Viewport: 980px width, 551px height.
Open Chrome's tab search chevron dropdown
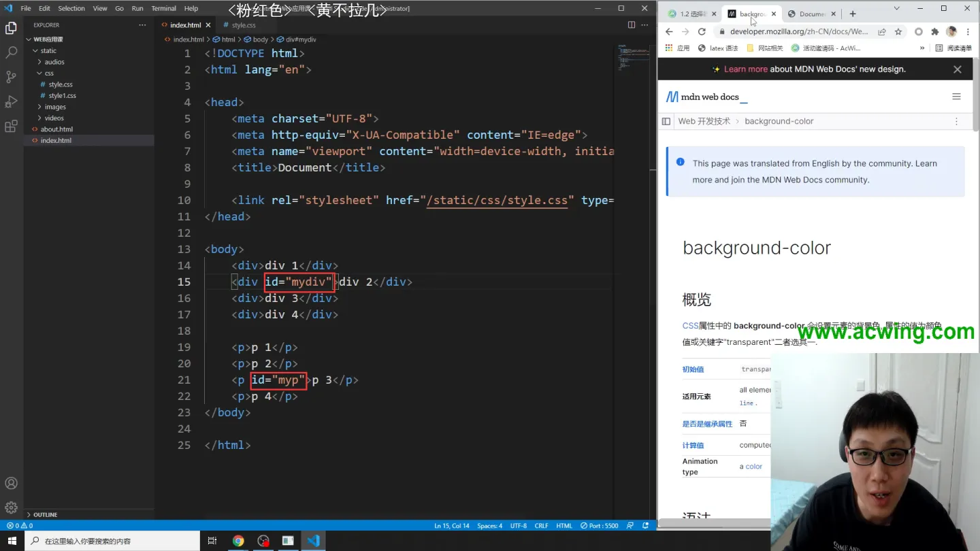(896, 7)
